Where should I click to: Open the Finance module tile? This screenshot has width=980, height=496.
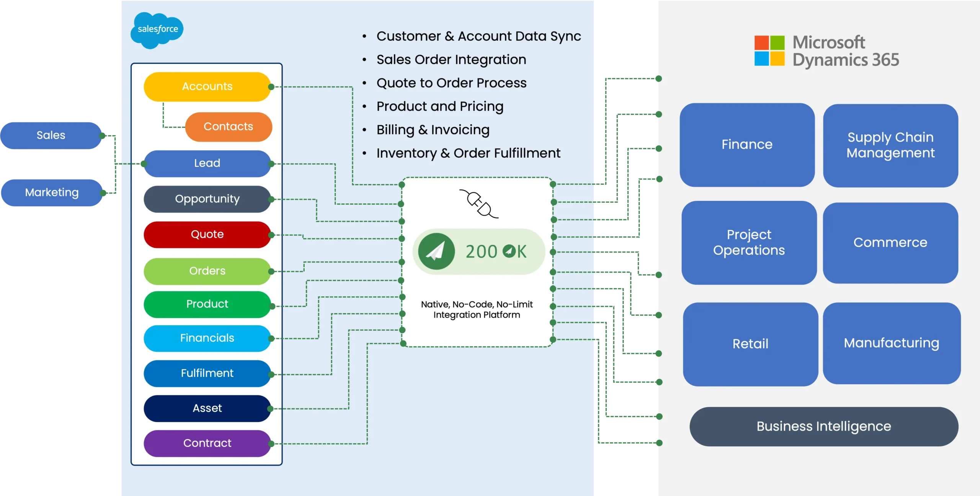(x=747, y=145)
